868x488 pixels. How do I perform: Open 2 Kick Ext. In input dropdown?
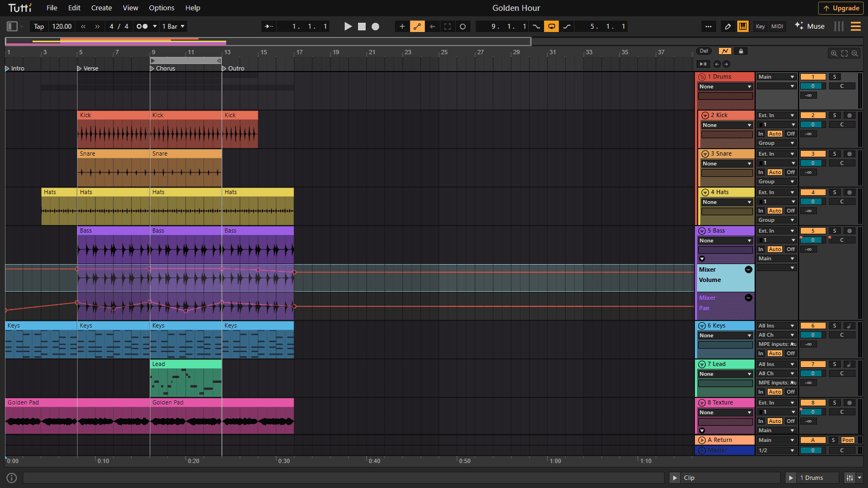coord(776,115)
